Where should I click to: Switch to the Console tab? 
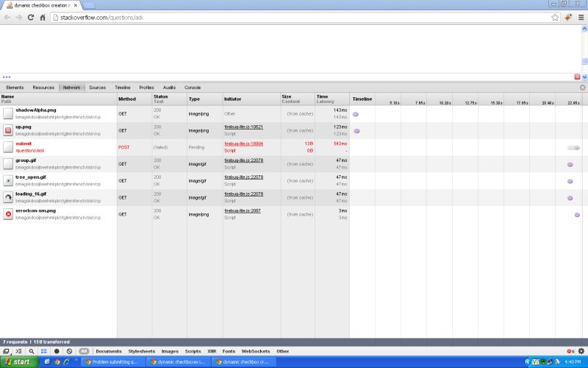193,88
